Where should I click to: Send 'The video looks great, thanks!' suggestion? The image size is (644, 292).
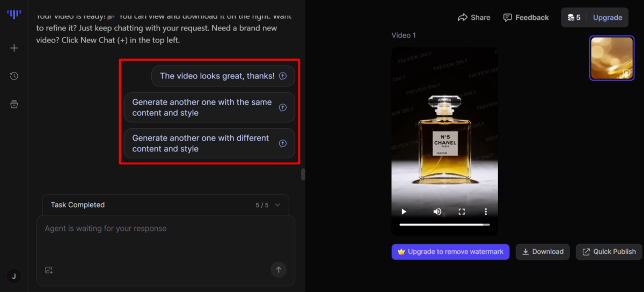[x=223, y=76]
